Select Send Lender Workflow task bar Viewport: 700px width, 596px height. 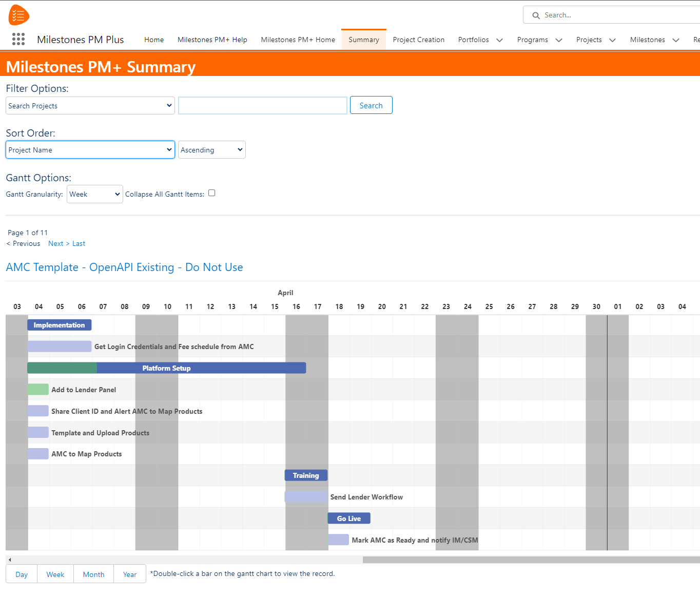(306, 497)
